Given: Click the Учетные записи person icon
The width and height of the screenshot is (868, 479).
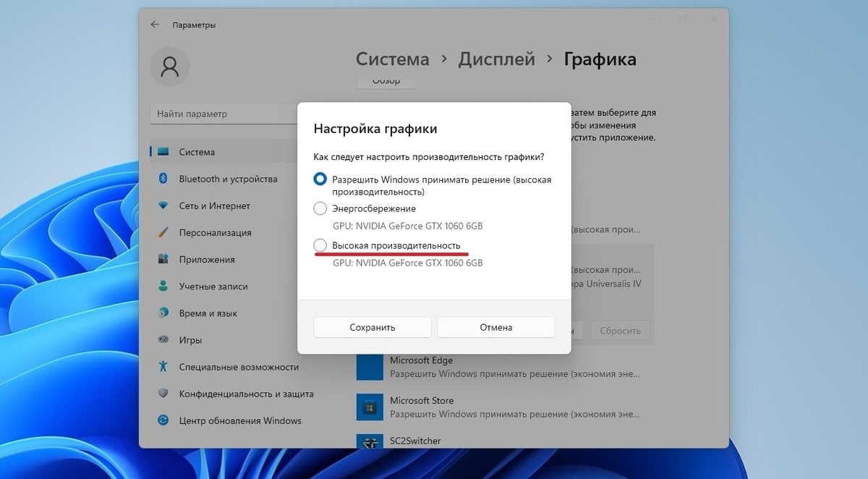Looking at the screenshot, I should click(x=163, y=286).
